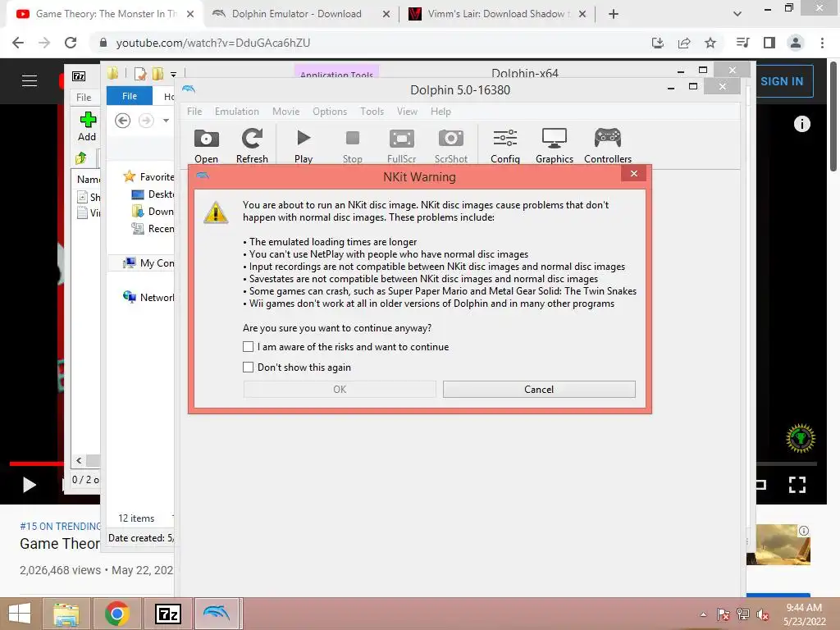Open the Movie menu in Dolphin

coord(286,112)
